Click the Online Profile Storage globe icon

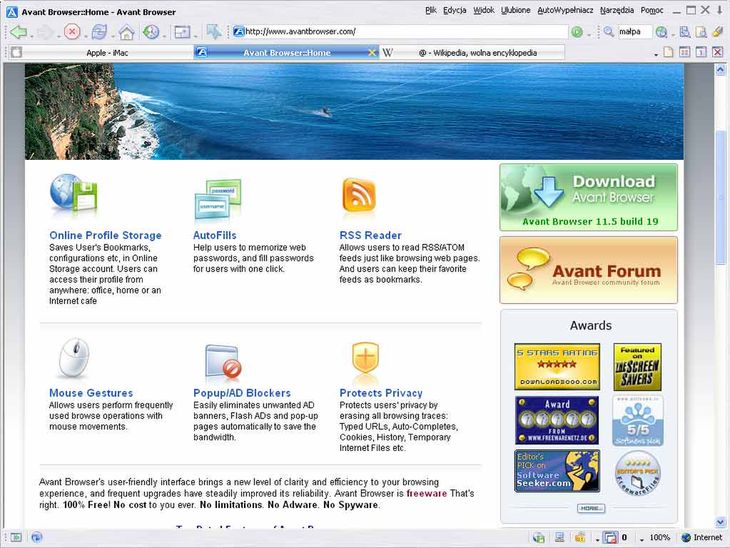[x=74, y=194]
